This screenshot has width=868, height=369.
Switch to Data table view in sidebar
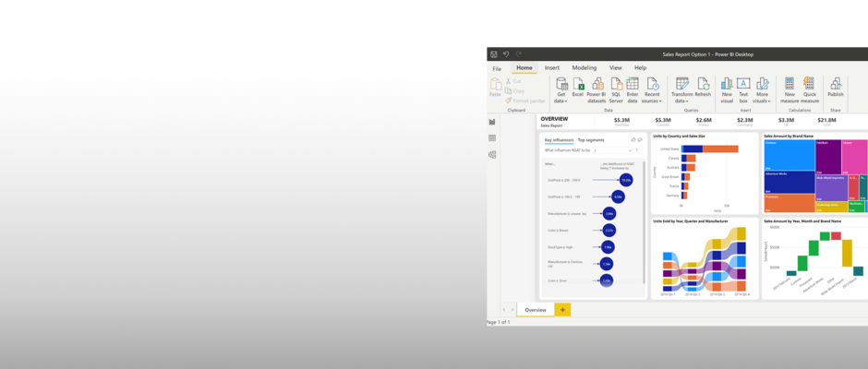tap(492, 138)
